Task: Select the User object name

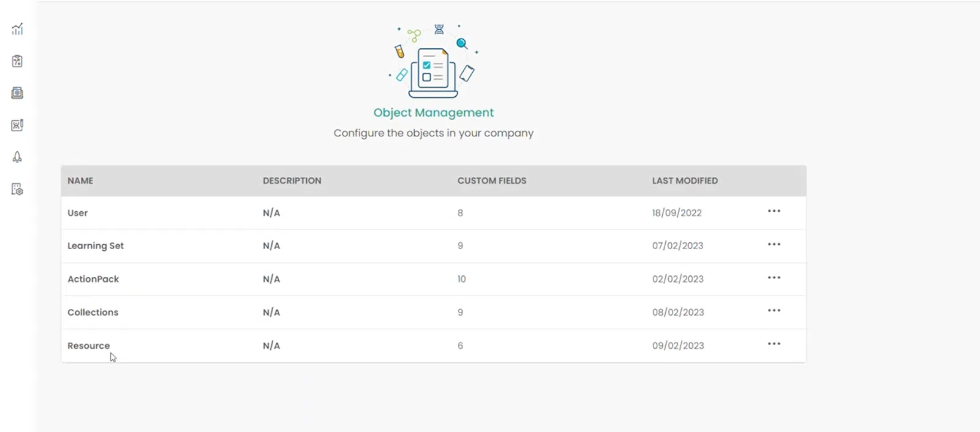Action: coord(77,213)
